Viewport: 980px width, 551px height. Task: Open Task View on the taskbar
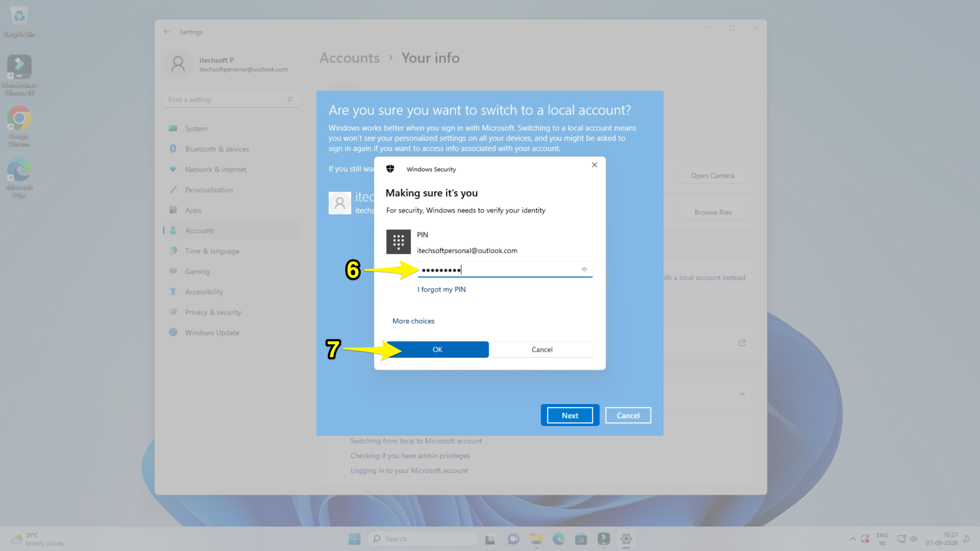tap(490, 539)
